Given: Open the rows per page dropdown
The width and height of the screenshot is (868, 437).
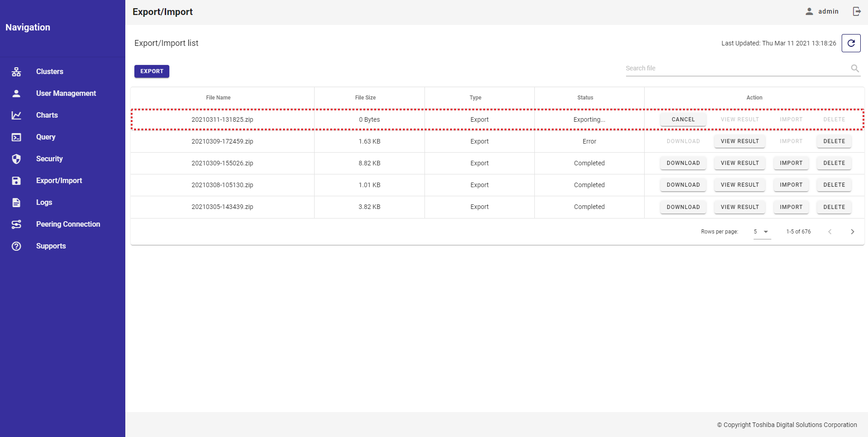Looking at the screenshot, I should pyautogui.click(x=762, y=232).
